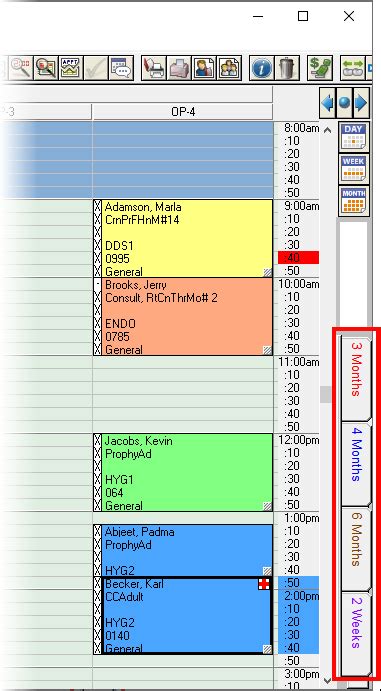The image size is (381, 691).
Task: Click the 9:00am time label
Action: [x=301, y=206]
